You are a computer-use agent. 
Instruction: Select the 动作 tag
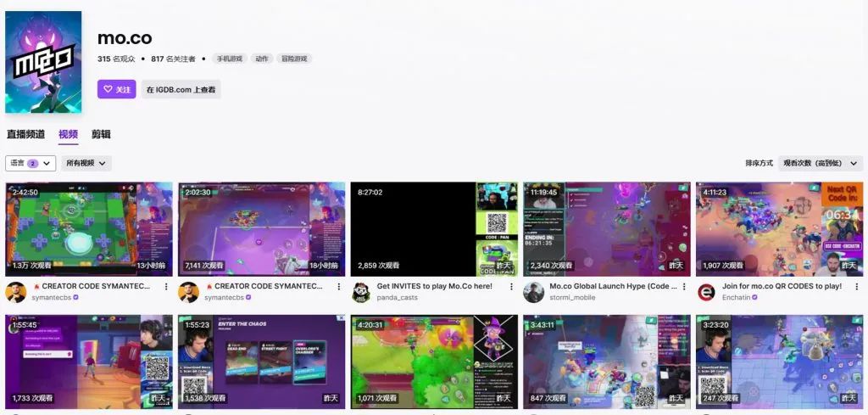[x=262, y=59]
